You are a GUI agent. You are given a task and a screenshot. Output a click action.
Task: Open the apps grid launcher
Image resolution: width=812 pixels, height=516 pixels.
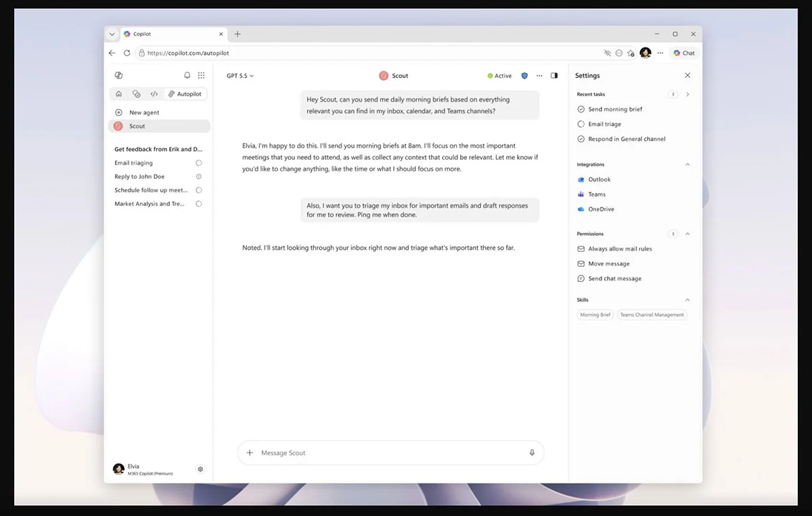point(201,75)
